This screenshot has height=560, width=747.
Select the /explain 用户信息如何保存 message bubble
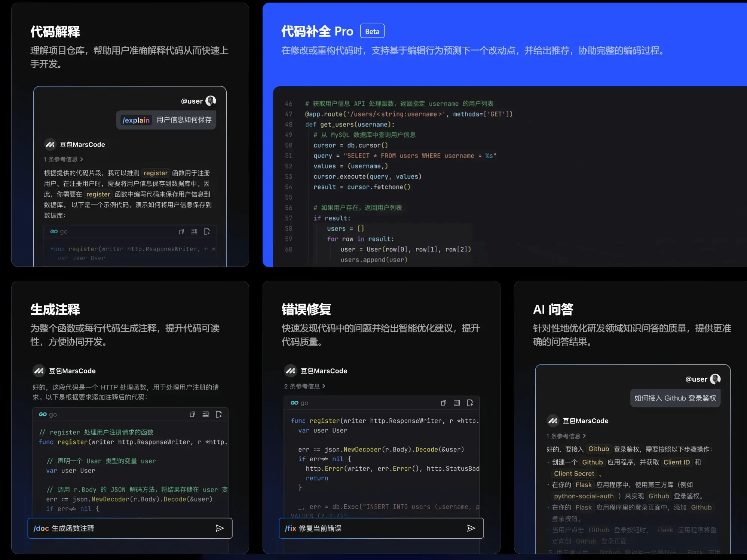tap(166, 120)
